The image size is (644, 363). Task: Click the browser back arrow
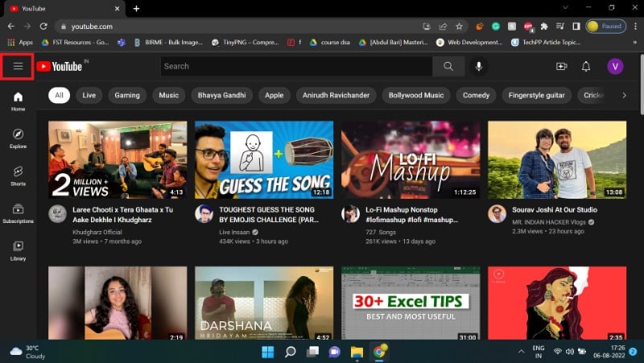pyautogui.click(x=11, y=27)
